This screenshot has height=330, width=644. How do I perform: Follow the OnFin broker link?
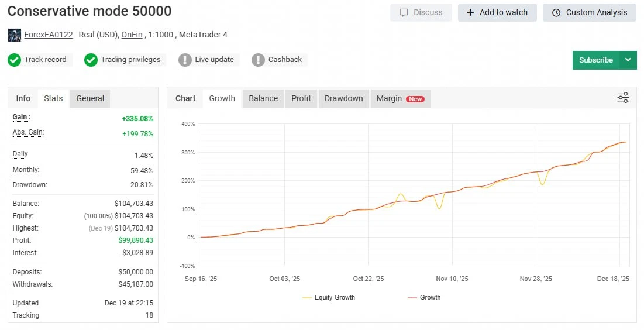[132, 35]
